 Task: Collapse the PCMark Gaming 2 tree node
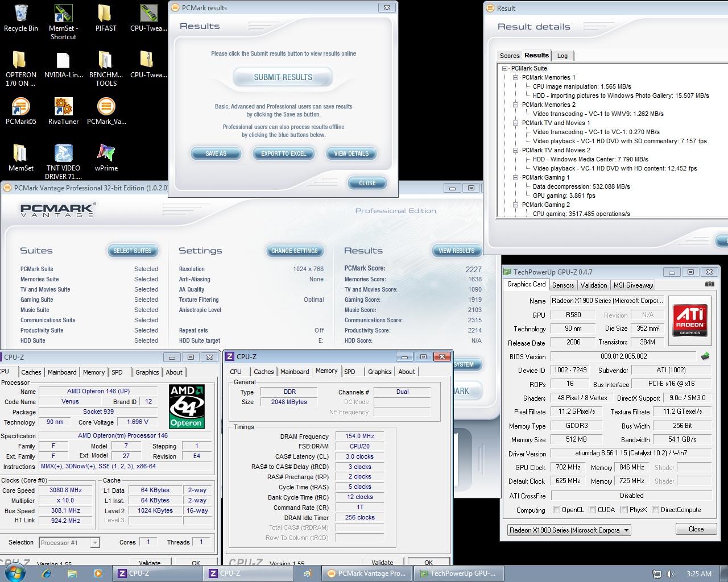coord(515,205)
